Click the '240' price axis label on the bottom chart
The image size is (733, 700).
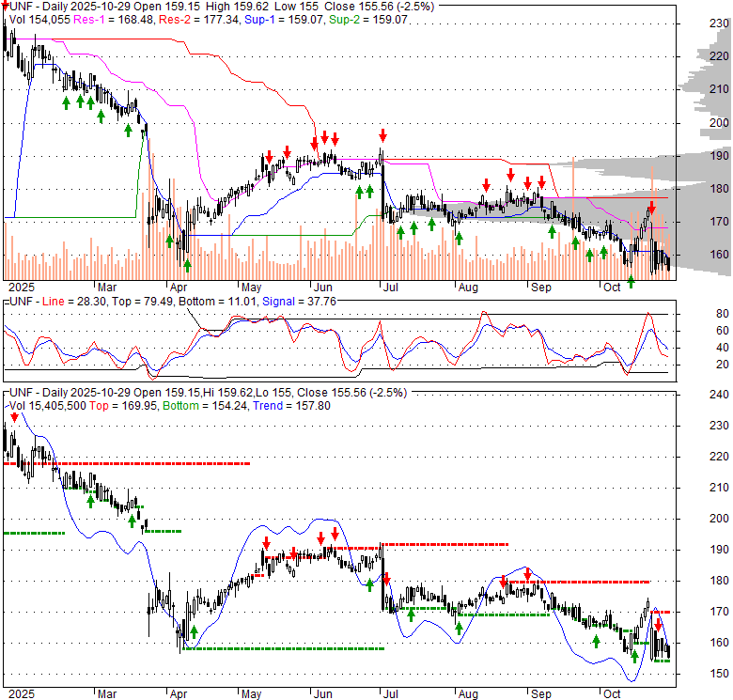pyautogui.click(x=719, y=395)
